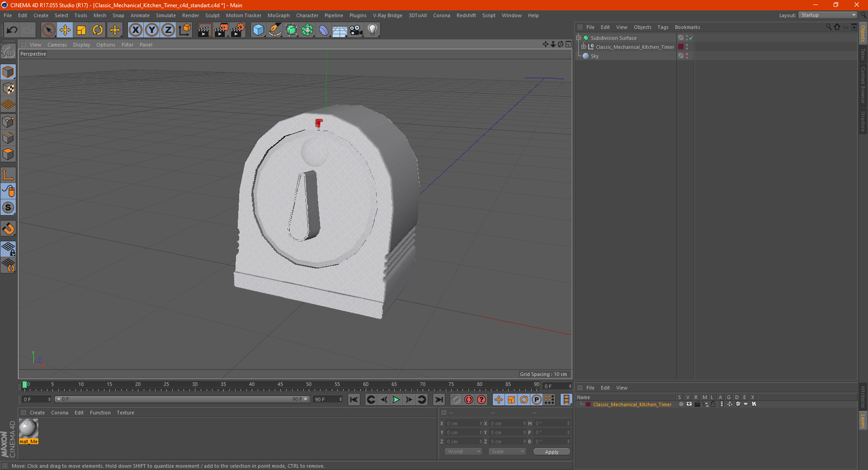The image size is (868, 470).
Task: Open Edit Render Settings icon
Action: (238, 30)
